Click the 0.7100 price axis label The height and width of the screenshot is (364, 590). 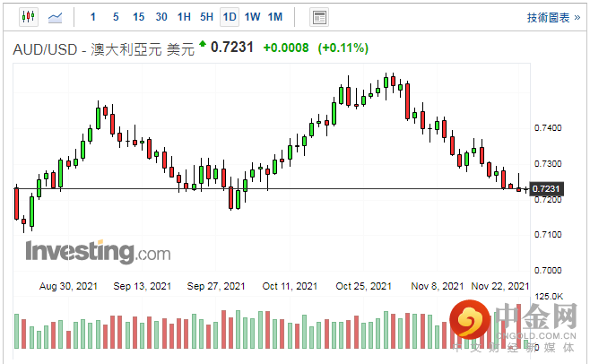pyautogui.click(x=548, y=235)
